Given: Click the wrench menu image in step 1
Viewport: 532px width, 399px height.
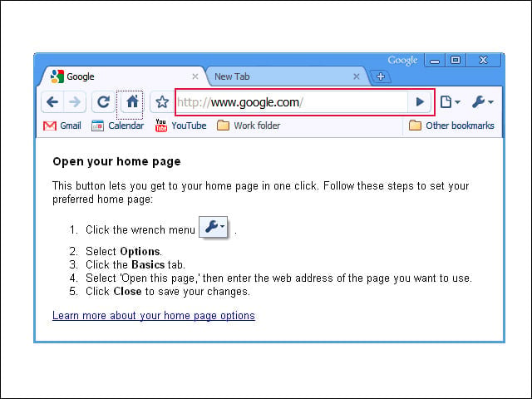Looking at the screenshot, I should click(x=213, y=227).
